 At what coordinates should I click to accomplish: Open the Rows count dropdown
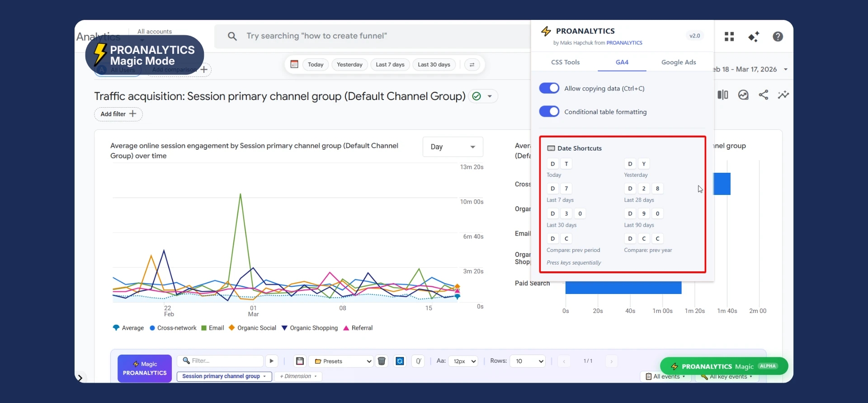(x=528, y=361)
